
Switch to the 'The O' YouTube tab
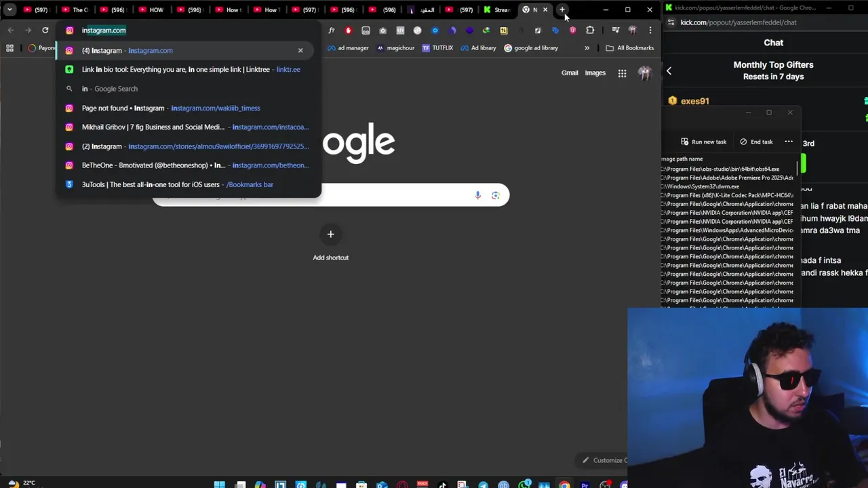click(x=75, y=9)
